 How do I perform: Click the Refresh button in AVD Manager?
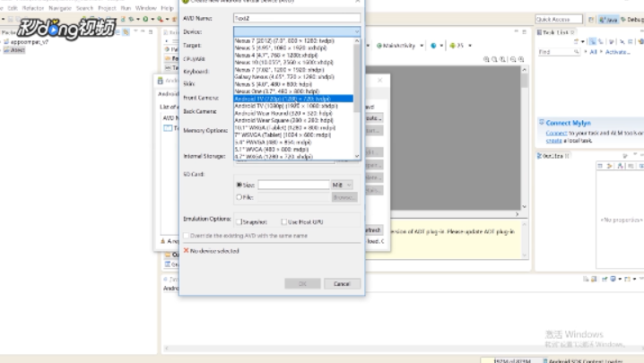coord(374,230)
